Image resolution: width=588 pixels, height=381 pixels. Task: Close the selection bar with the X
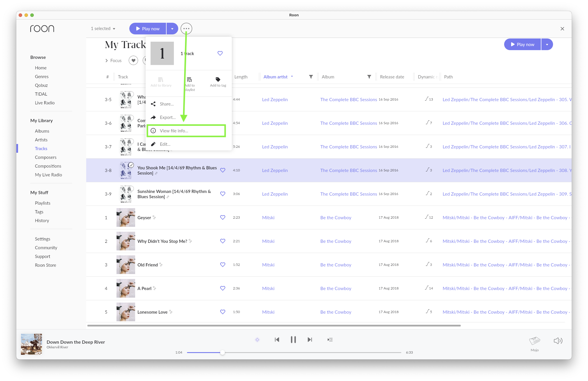click(x=562, y=29)
